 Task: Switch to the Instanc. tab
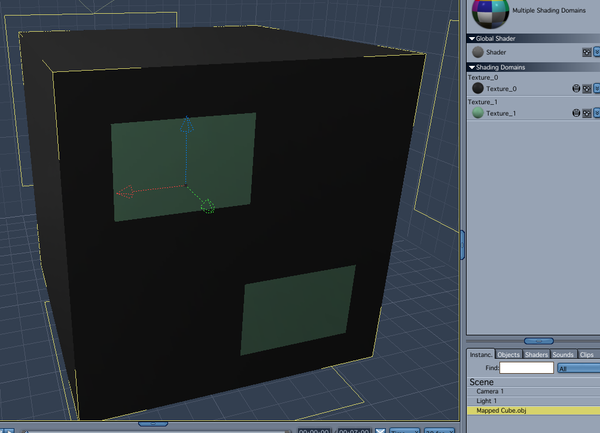[481, 355]
